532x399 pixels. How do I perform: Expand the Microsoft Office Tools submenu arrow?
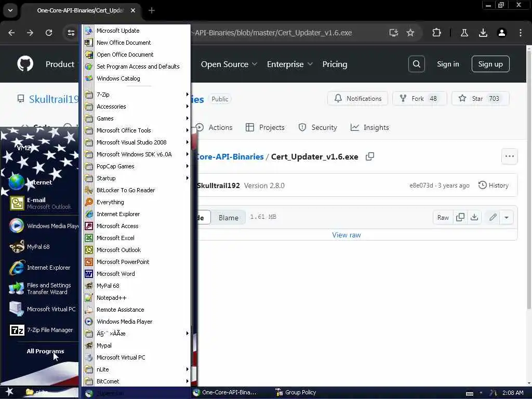click(x=187, y=130)
